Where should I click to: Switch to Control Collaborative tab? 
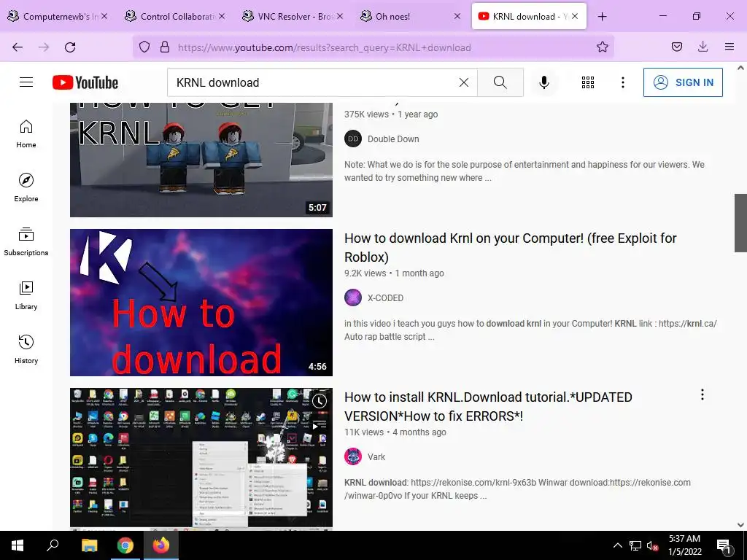pos(175,17)
